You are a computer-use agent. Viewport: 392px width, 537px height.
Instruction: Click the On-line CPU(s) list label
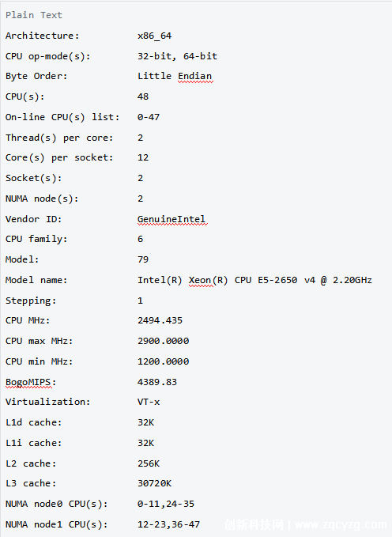(62, 117)
